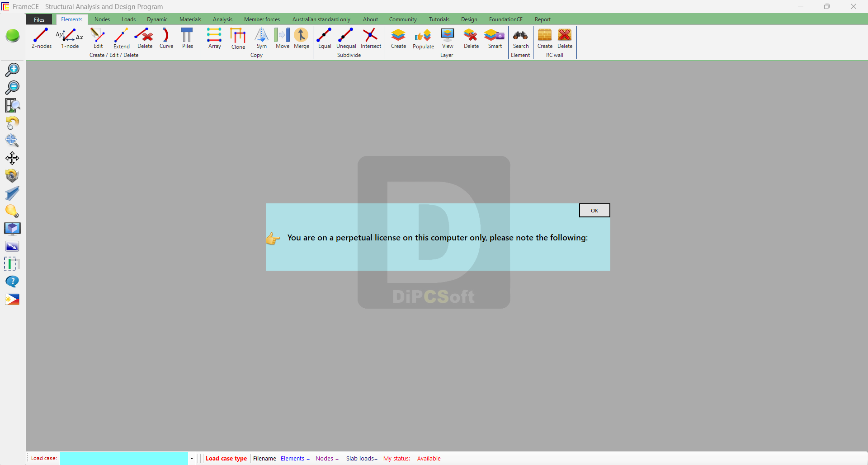Open the View layer tool

point(447,38)
